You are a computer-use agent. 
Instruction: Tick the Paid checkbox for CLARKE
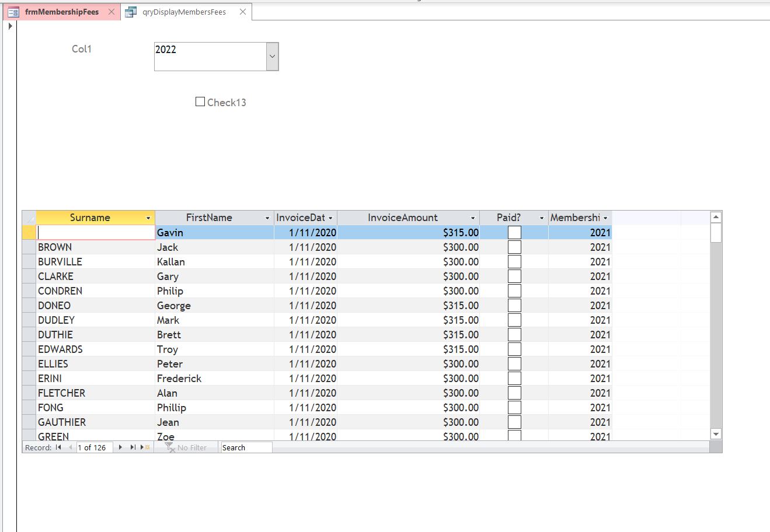[x=514, y=276]
